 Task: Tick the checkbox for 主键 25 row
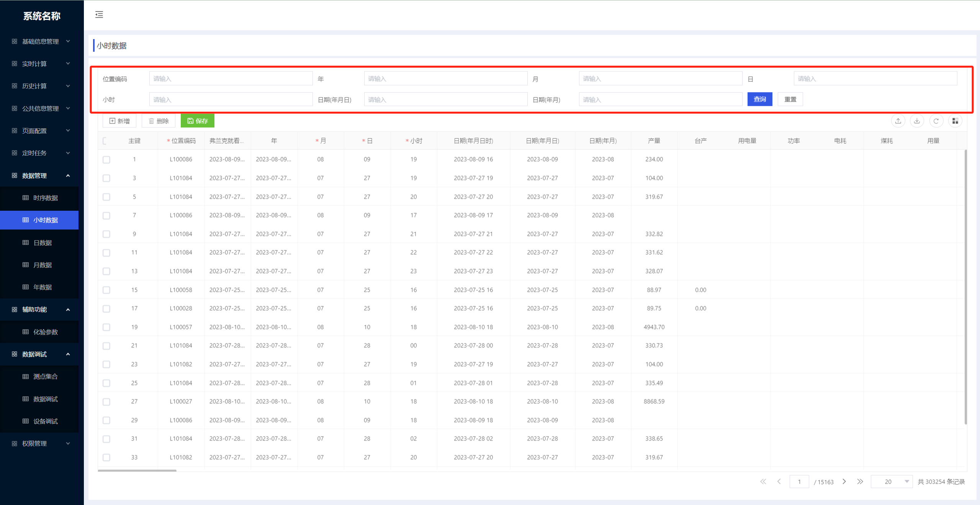tap(106, 383)
